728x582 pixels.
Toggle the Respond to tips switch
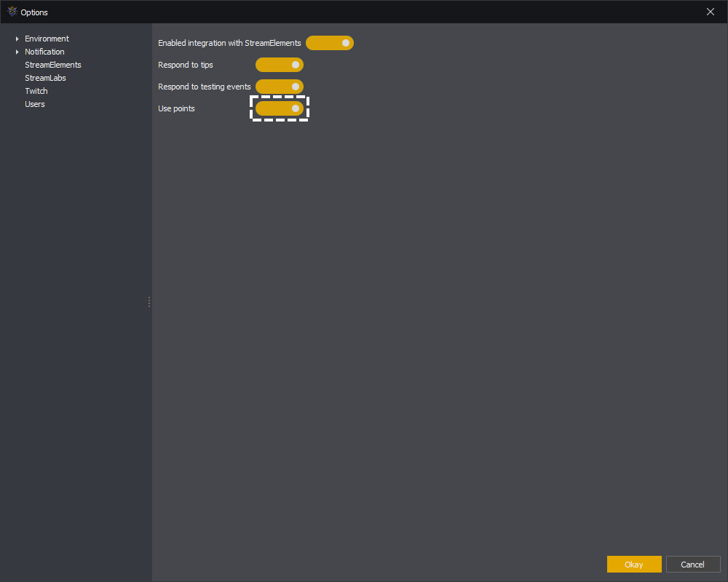pos(280,65)
